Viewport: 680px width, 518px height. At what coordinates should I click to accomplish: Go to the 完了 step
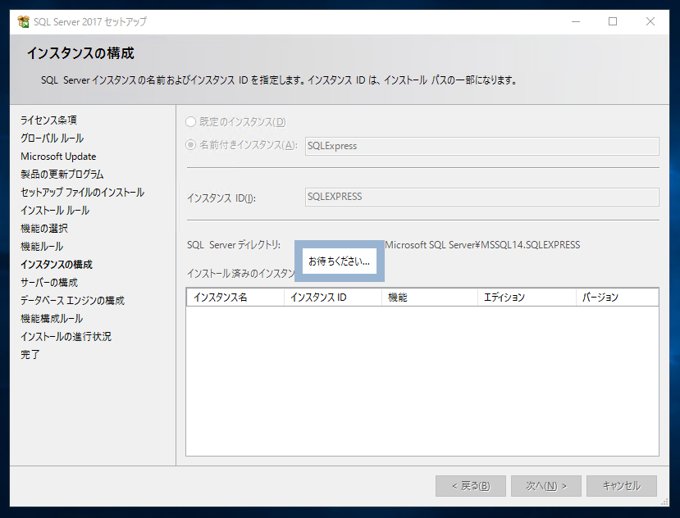point(30,354)
